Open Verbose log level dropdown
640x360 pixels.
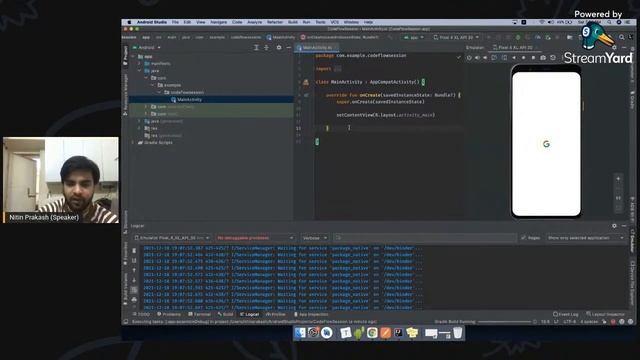click(x=314, y=238)
